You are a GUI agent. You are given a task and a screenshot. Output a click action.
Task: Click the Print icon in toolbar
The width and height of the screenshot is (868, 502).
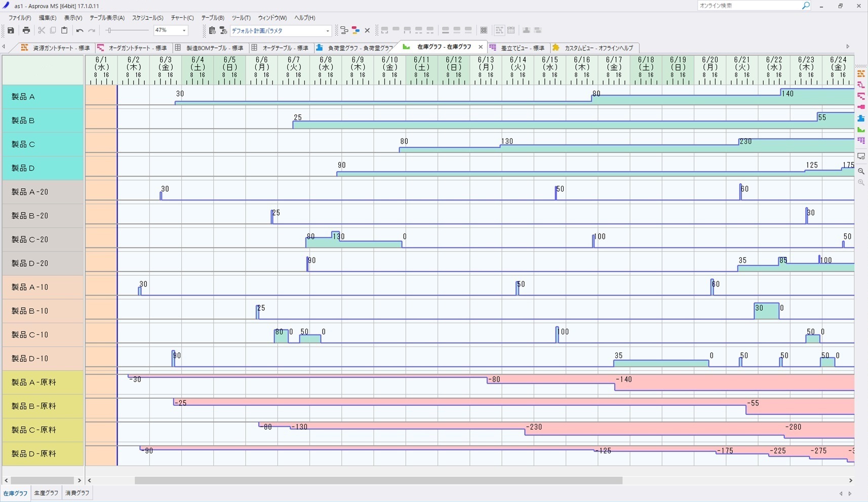(26, 30)
